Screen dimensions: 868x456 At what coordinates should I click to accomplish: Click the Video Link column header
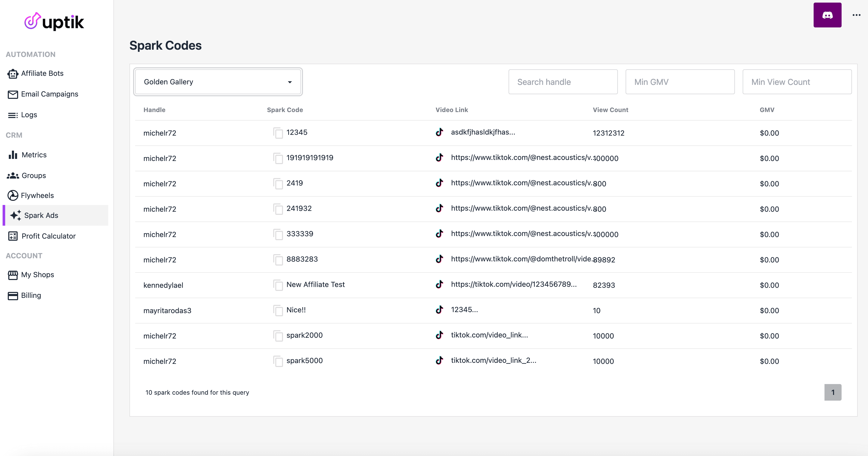pyautogui.click(x=452, y=110)
